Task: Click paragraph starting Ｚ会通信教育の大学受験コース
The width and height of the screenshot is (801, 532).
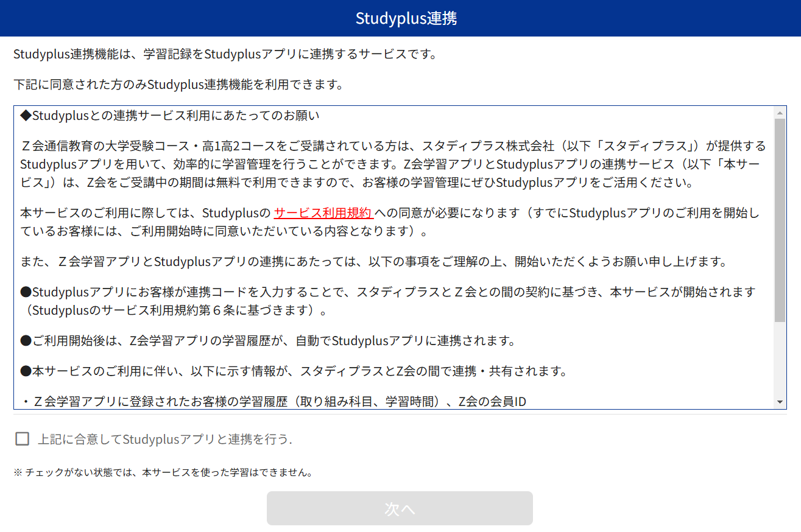Action: click(393, 164)
